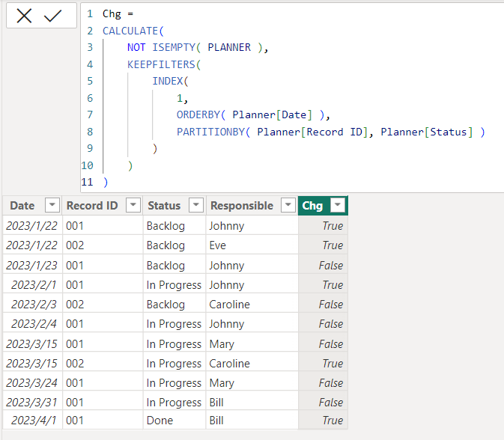Open the Chg column filter dropdown
Screen dimensions: 504x440
338,205
